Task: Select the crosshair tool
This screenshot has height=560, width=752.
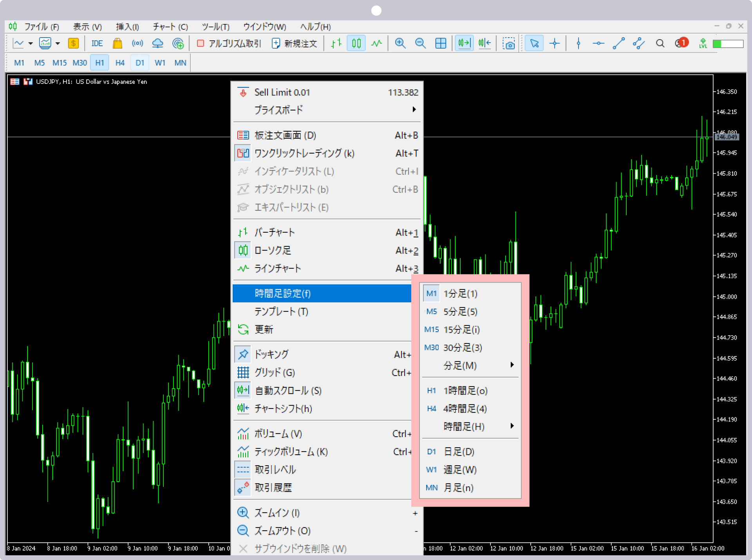Action: point(555,43)
